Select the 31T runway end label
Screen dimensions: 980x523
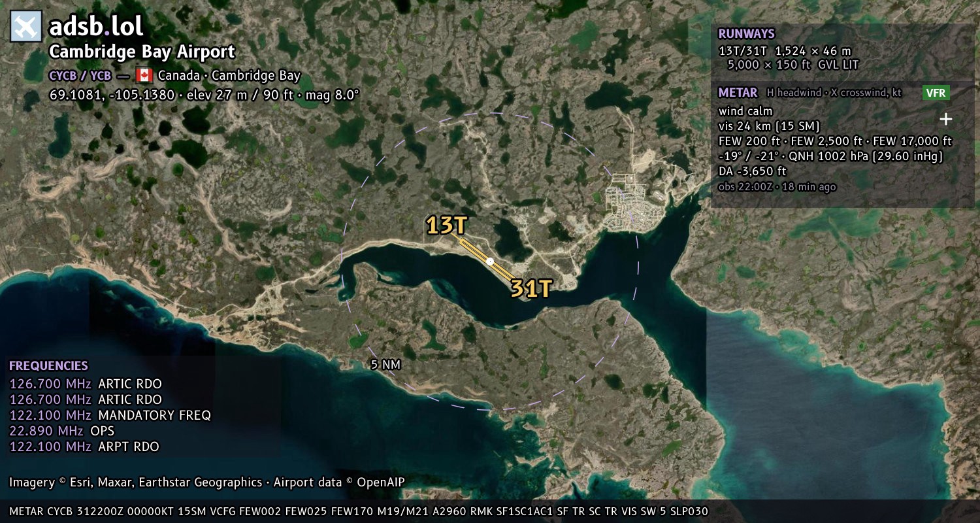click(531, 288)
